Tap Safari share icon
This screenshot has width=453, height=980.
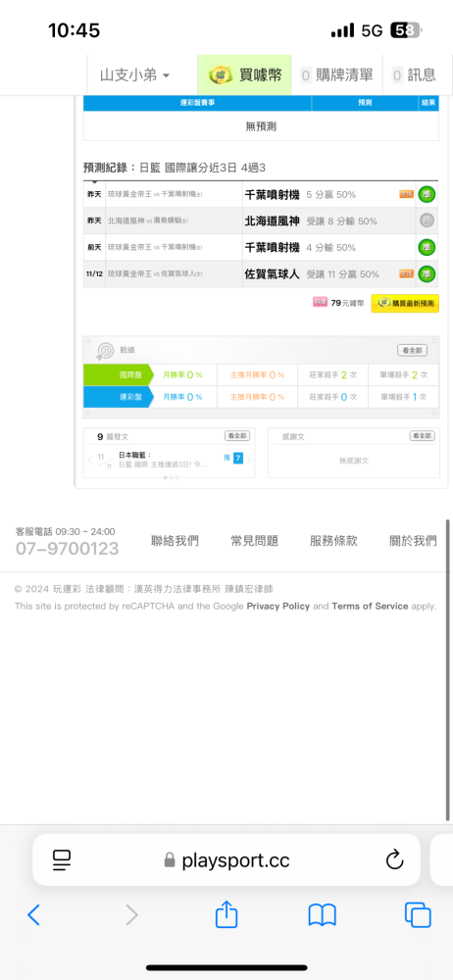[x=226, y=915]
